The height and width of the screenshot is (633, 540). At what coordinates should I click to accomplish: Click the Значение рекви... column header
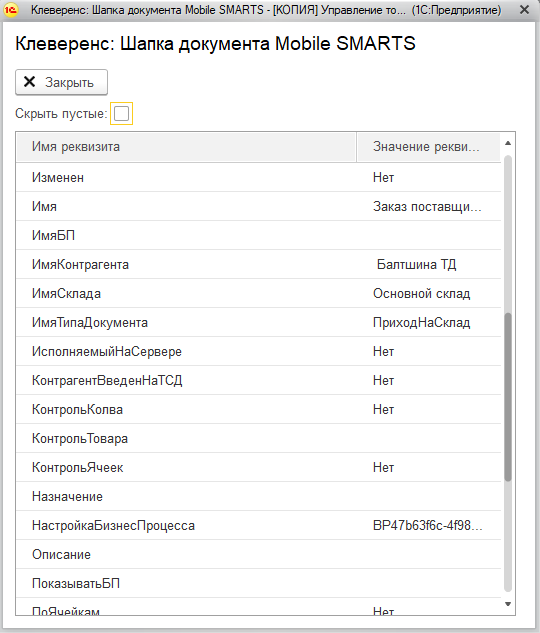point(429,147)
